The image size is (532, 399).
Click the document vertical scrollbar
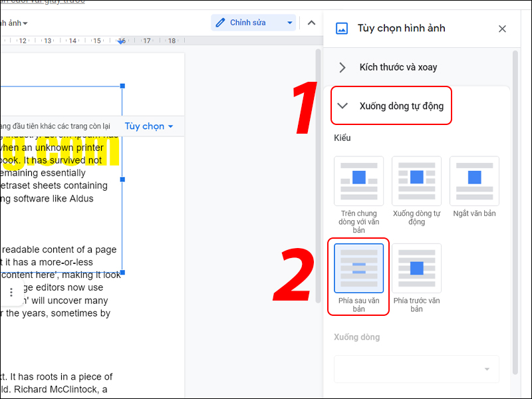[x=318, y=176]
